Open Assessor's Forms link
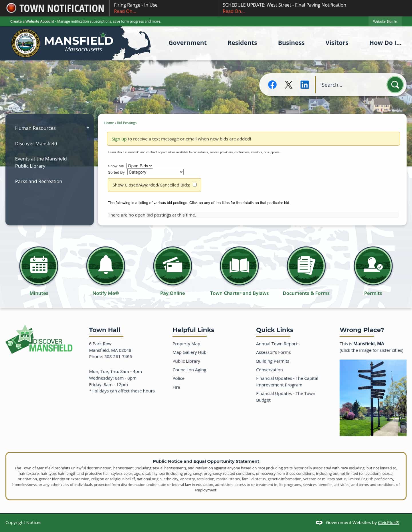Screen dimensions: 412x532 pyautogui.click(x=273, y=352)
